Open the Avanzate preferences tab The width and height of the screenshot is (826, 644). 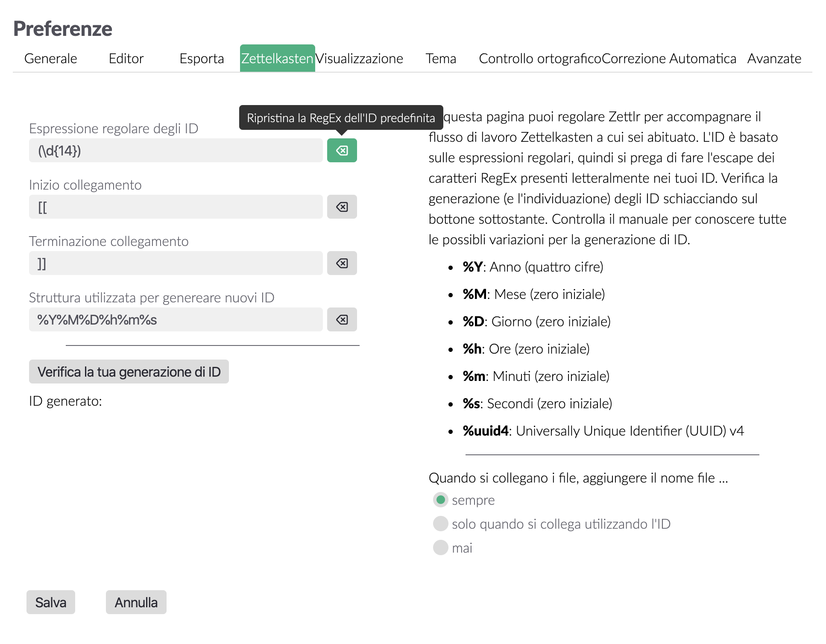click(x=774, y=59)
